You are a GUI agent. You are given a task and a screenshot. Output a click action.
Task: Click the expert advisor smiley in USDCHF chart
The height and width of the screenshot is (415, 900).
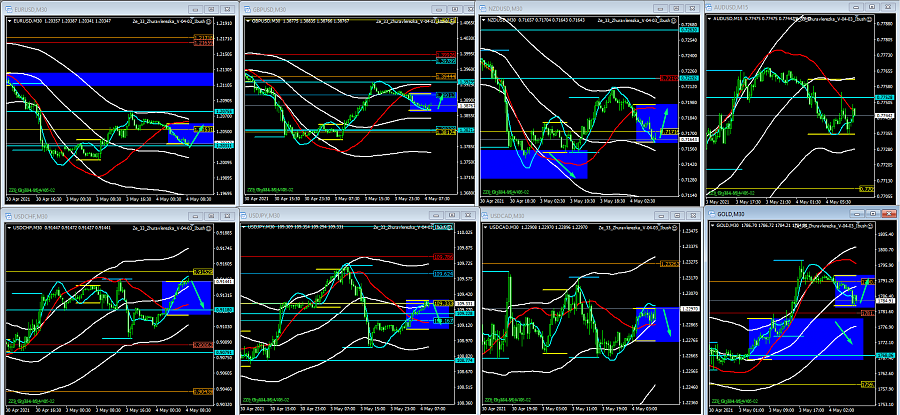(x=208, y=228)
